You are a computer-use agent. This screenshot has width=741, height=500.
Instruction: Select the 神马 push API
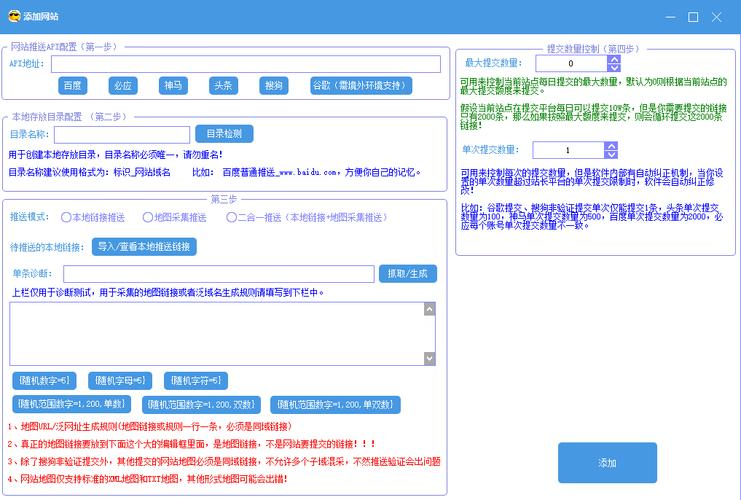(173, 86)
